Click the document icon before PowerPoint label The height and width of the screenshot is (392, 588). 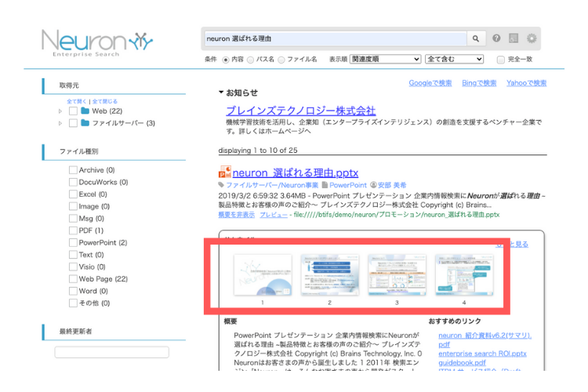click(325, 184)
